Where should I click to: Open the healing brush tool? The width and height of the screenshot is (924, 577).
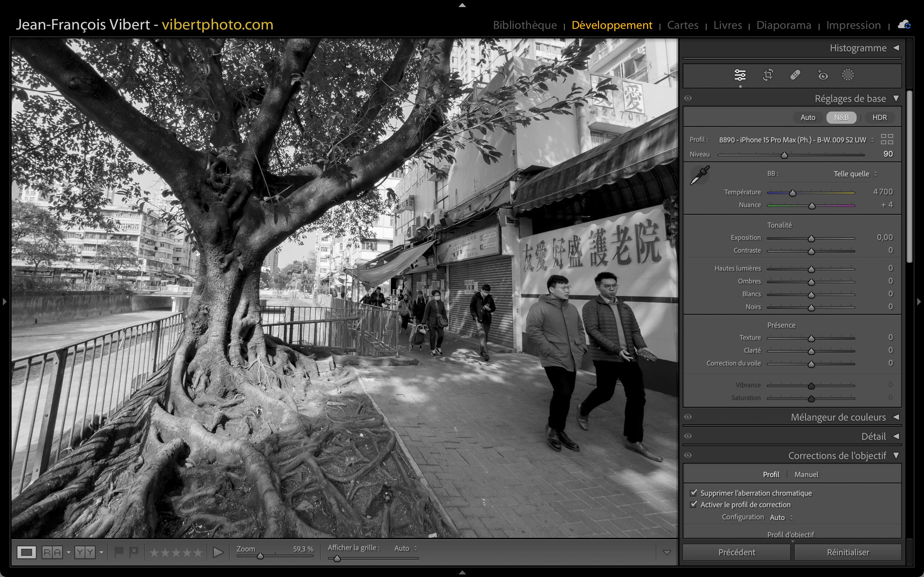pos(795,75)
